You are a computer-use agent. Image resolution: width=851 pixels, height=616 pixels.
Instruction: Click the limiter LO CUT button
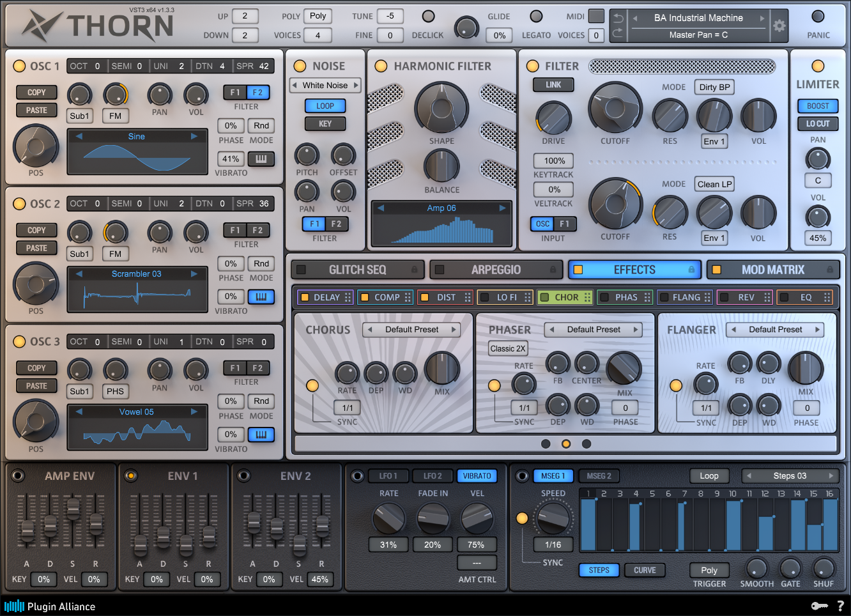(x=817, y=123)
